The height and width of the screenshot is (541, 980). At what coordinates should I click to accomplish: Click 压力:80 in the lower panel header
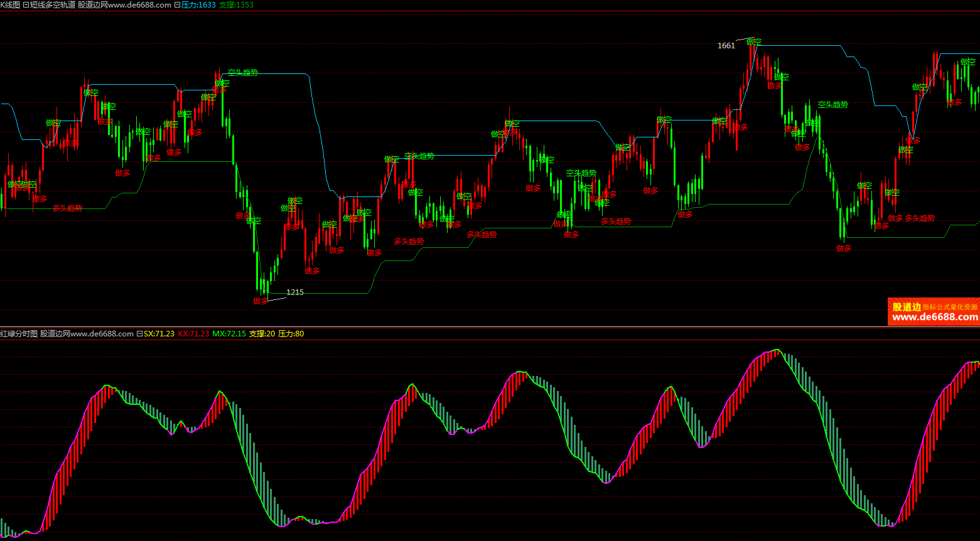[x=291, y=333]
